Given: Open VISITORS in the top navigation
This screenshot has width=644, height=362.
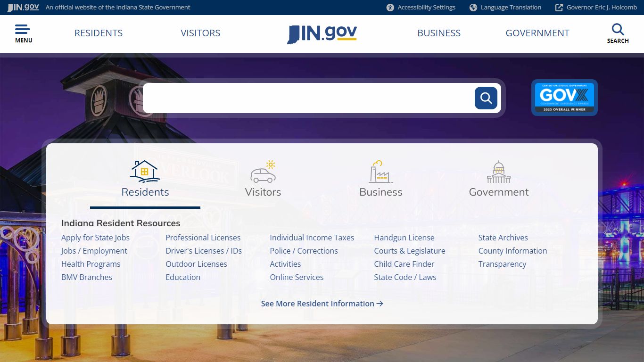Looking at the screenshot, I should click(200, 33).
